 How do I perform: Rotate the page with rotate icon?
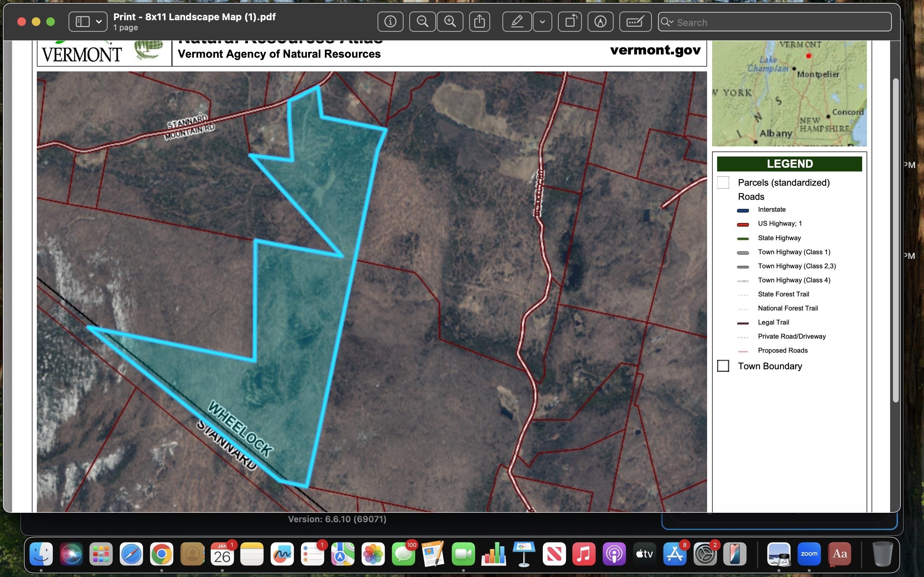[570, 22]
